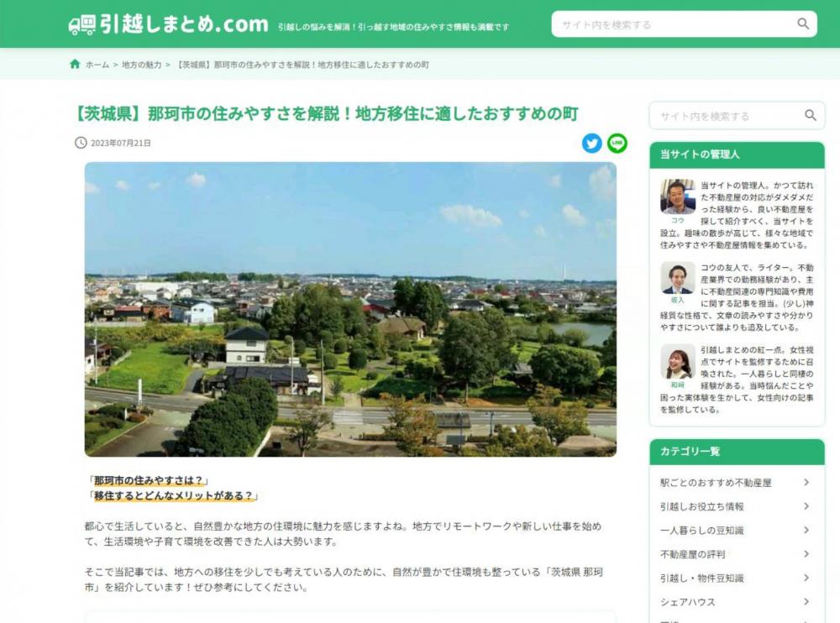Click the article title heading
Viewport: 840px width, 623px height.
(326, 113)
